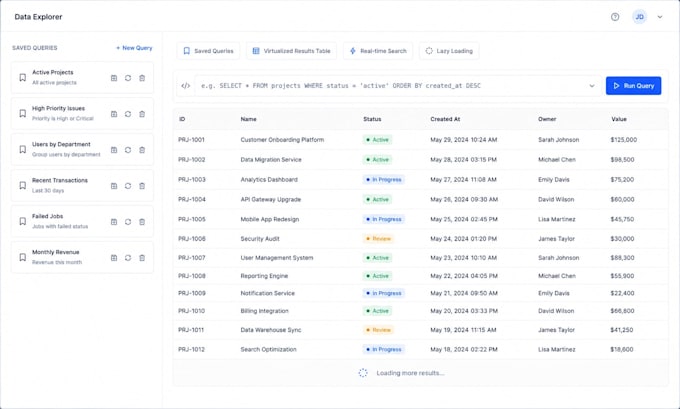Open help via the question mark icon
The image size is (680, 409).
click(x=615, y=17)
